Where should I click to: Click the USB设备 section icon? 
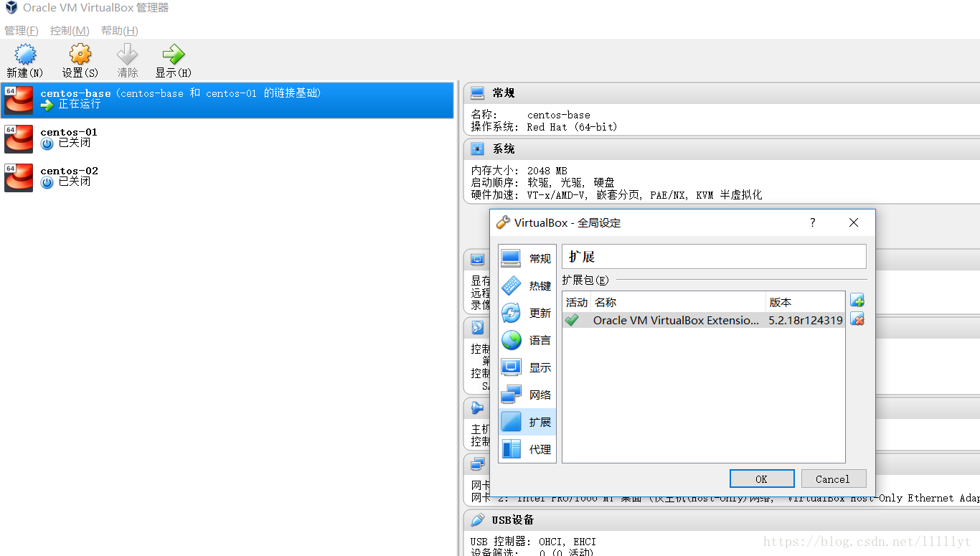(478, 520)
